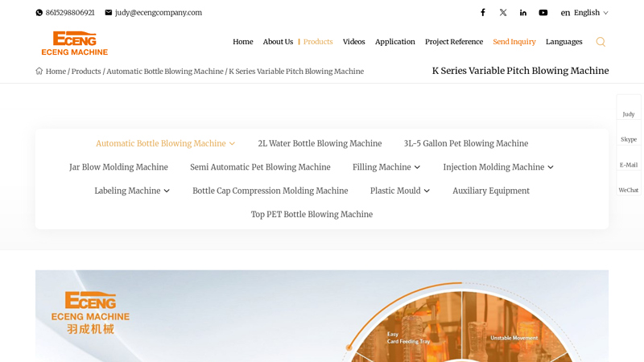Open the Products menu item

pyautogui.click(x=318, y=42)
